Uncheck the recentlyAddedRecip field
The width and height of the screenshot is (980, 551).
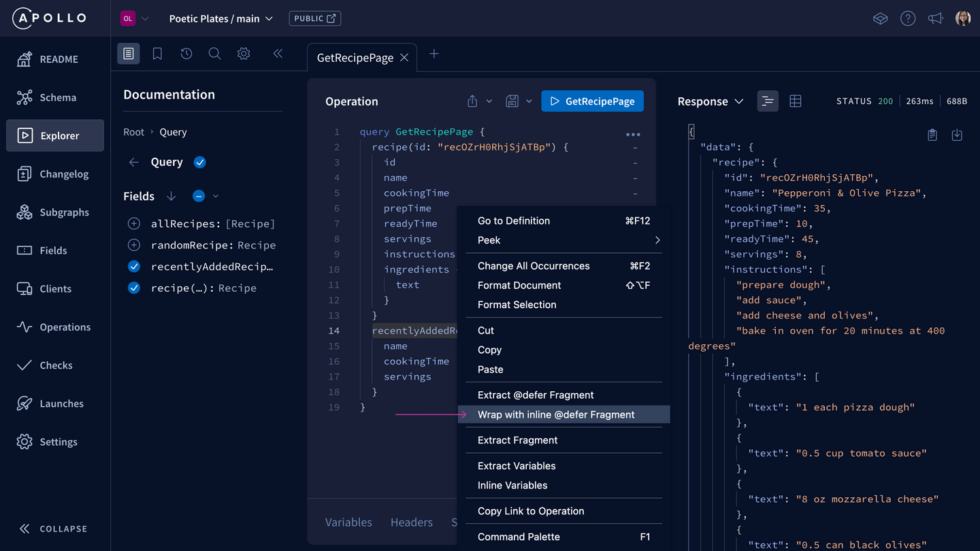coord(133,266)
